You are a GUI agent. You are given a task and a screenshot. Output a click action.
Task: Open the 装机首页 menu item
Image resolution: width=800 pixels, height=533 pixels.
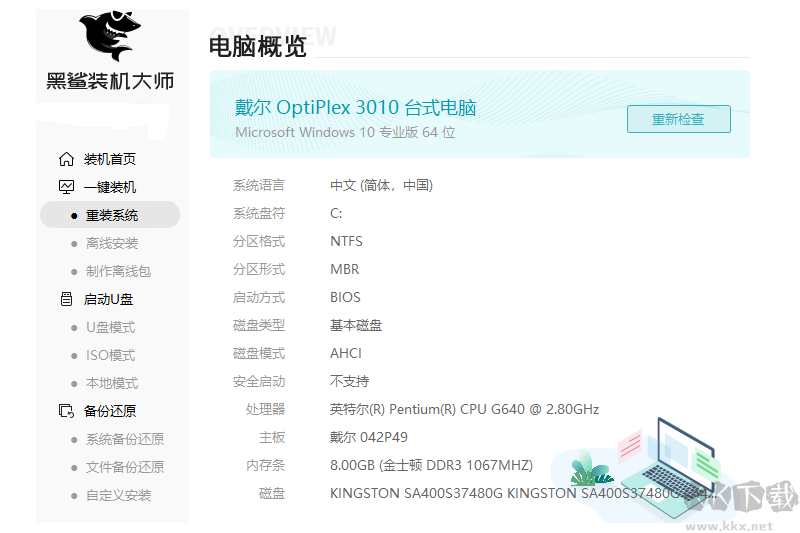110,159
